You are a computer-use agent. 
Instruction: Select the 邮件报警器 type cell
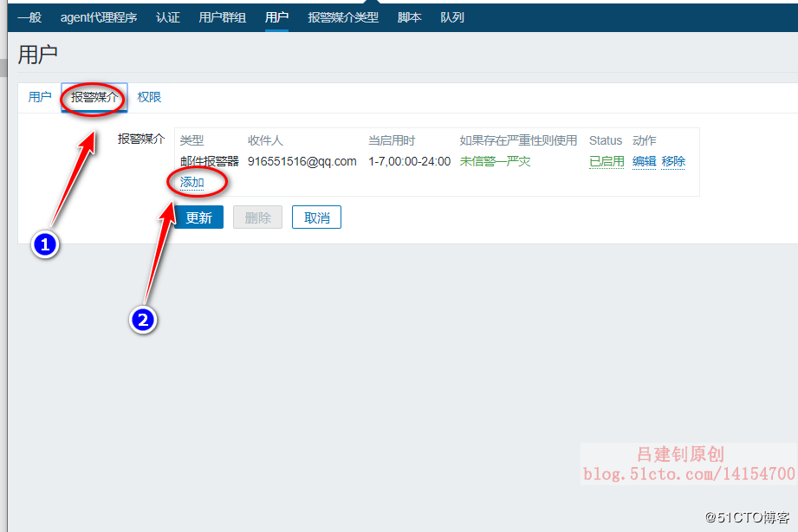coord(209,161)
